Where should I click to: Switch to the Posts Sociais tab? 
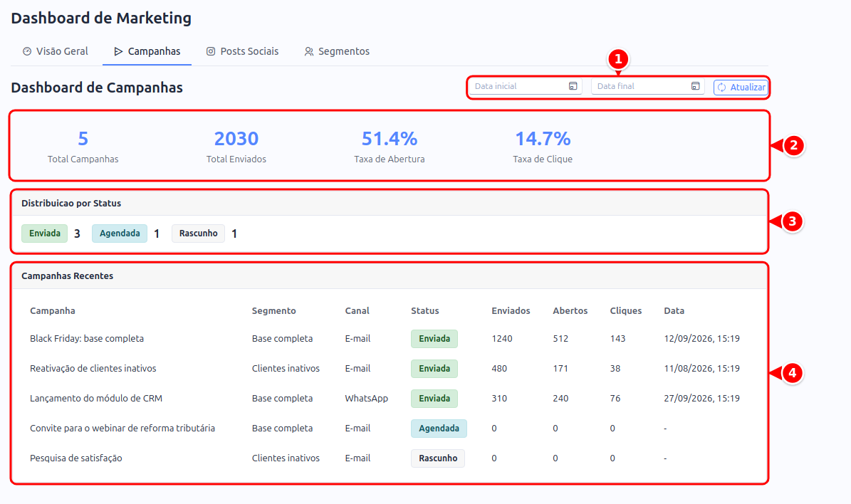point(243,51)
